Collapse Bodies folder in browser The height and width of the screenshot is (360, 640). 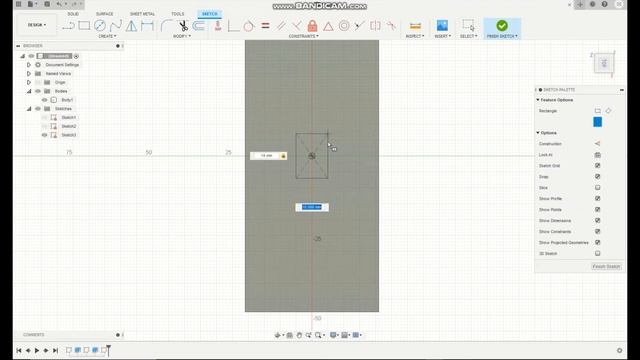(x=29, y=91)
